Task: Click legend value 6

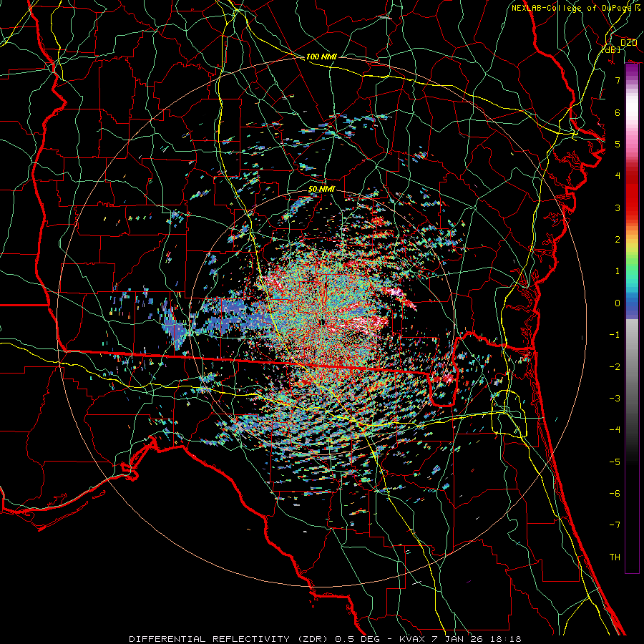Action: (x=618, y=112)
